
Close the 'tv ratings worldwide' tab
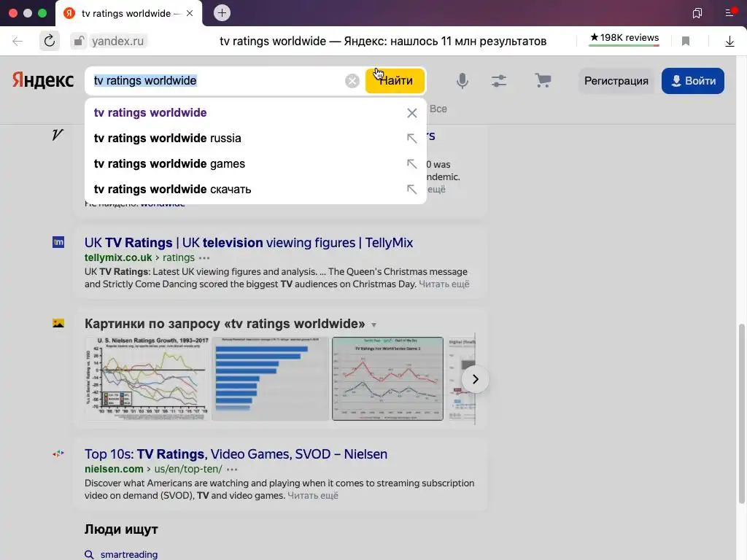click(x=190, y=13)
